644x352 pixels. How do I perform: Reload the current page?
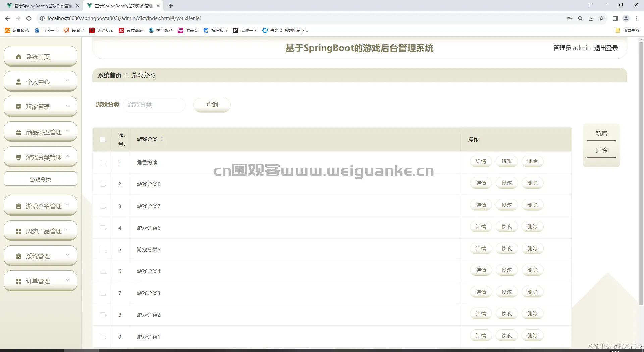pos(29,18)
